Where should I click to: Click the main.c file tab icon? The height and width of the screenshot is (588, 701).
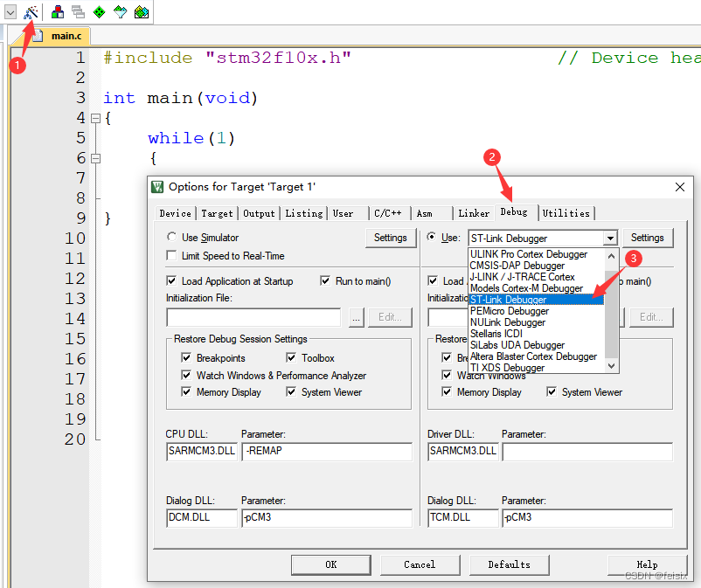38,36
